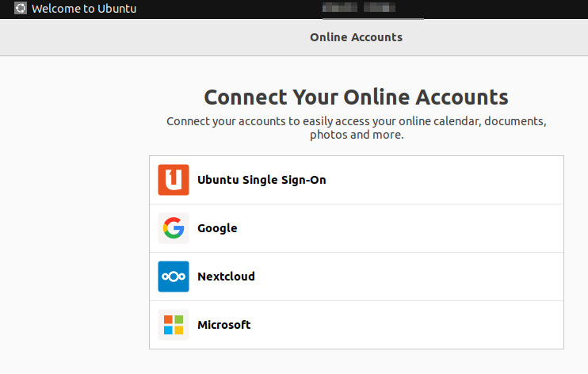Click the description text about calendar and documents
Screen dimensions: 588x374
pyautogui.click(x=357, y=128)
